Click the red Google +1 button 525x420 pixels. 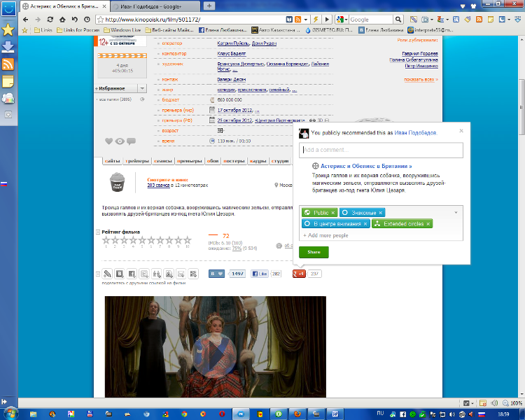tap(299, 274)
